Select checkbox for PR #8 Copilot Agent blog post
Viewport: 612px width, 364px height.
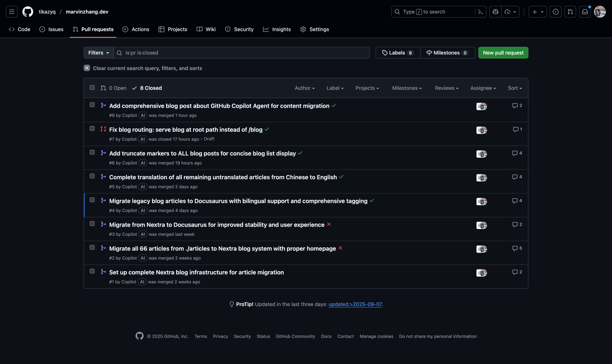(x=92, y=105)
